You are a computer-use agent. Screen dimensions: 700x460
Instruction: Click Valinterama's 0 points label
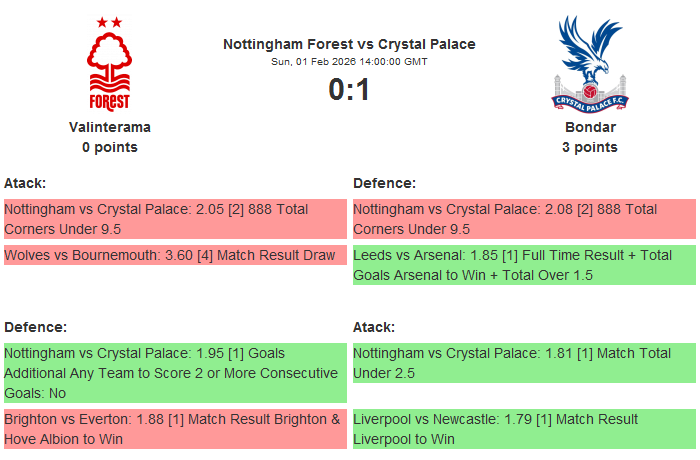point(110,147)
